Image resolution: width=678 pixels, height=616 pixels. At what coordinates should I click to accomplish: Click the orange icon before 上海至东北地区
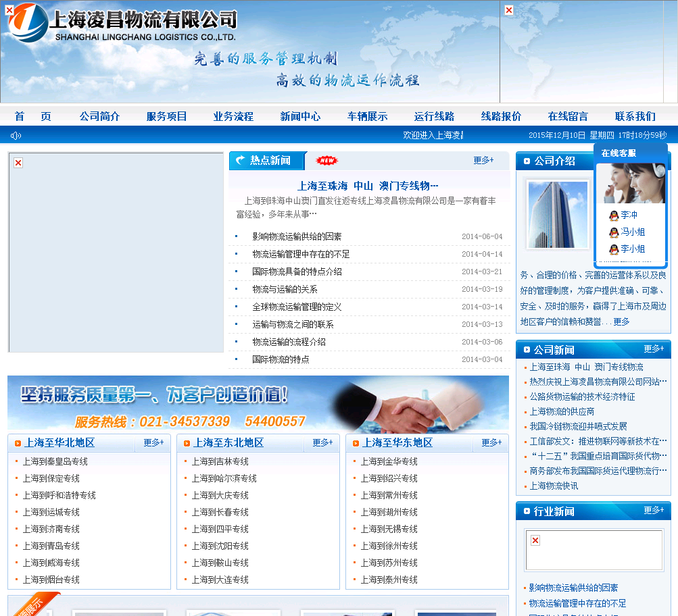pyautogui.click(x=187, y=443)
